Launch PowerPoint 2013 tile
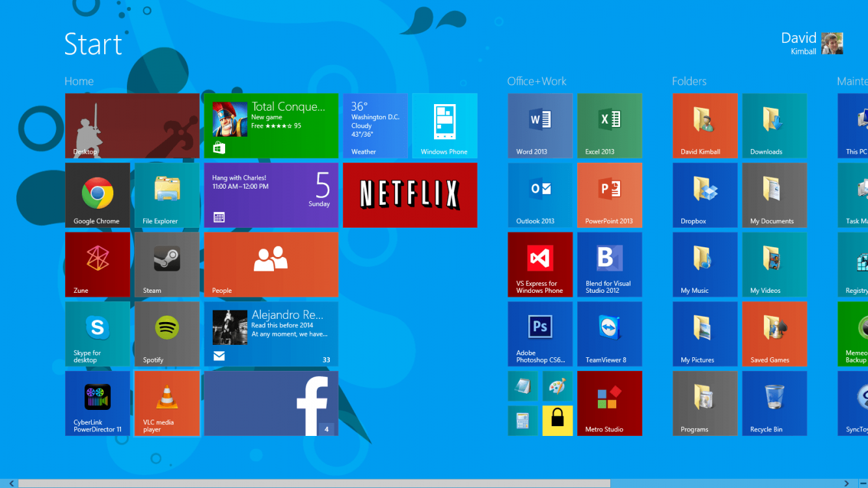868x488 pixels. click(610, 195)
